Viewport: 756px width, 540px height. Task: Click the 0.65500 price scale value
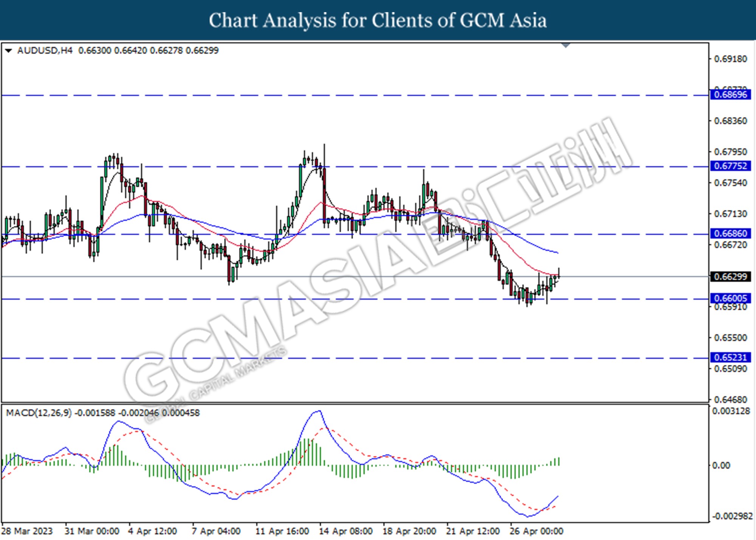tap(730, 338)
